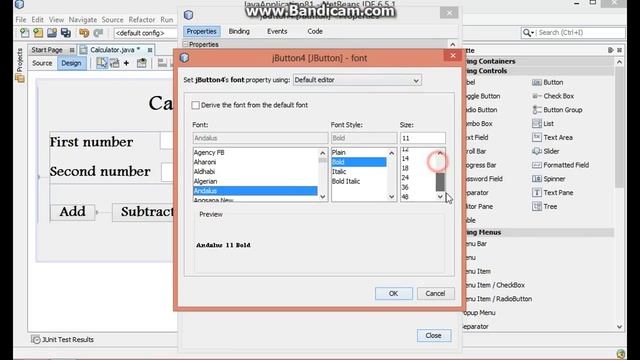This screenshot has width=640, height=360.
Task: Switch to the Events tab
Action: point(277,31)
